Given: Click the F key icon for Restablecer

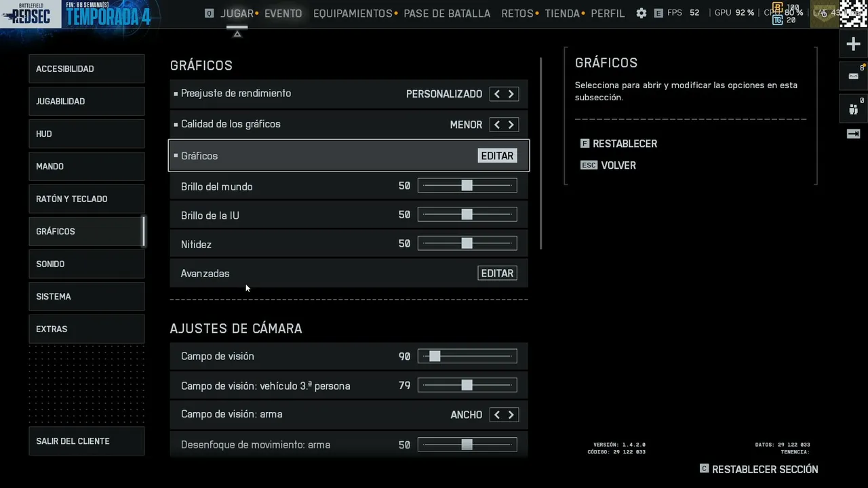Looking at the screenshot, I should (x=585, y=144).
